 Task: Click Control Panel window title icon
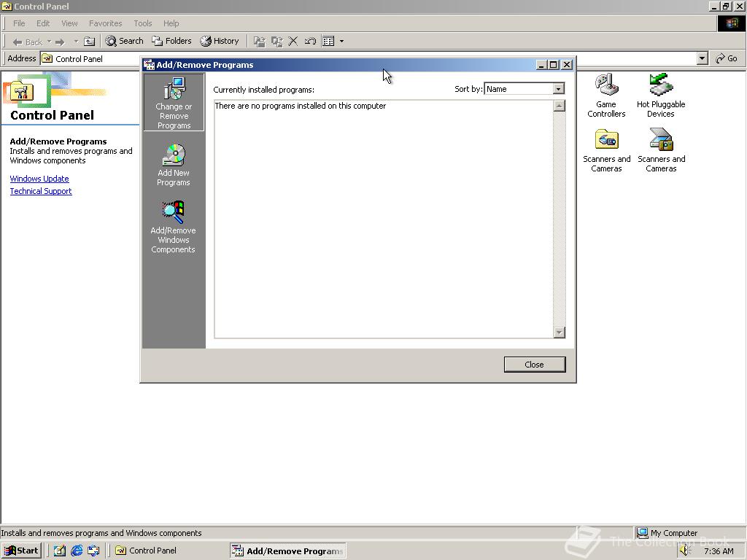pos(7,6)
